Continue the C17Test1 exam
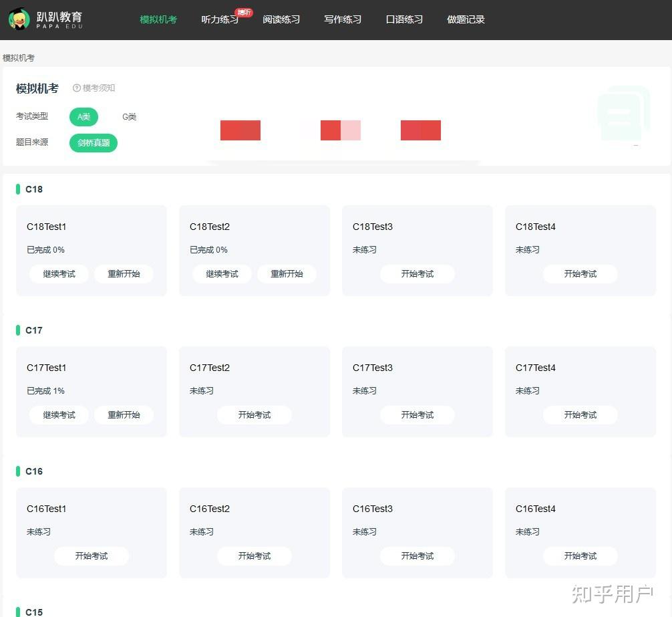Viewport: 672px width, 617px height. click(59, 414)
